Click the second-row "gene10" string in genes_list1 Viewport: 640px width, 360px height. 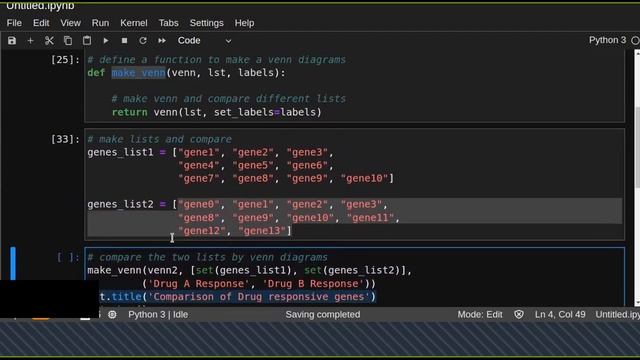364,178
